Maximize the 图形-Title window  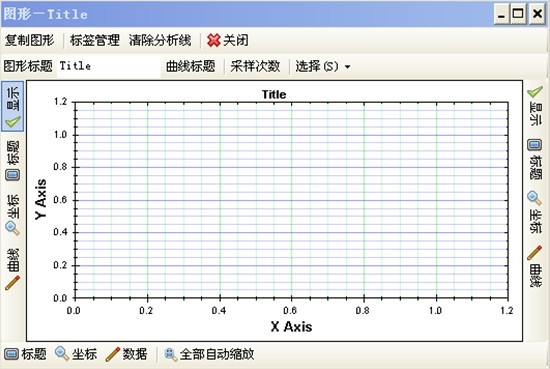518,14
